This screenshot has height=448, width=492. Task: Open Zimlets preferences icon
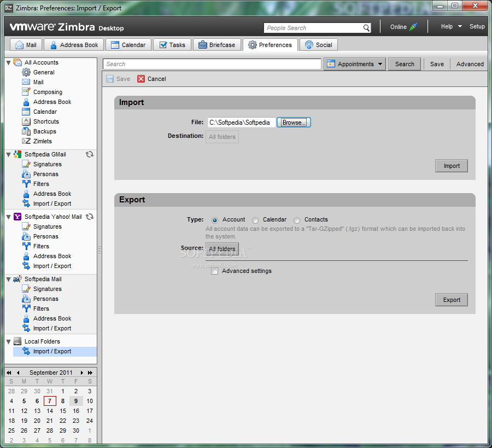point(26,141)
